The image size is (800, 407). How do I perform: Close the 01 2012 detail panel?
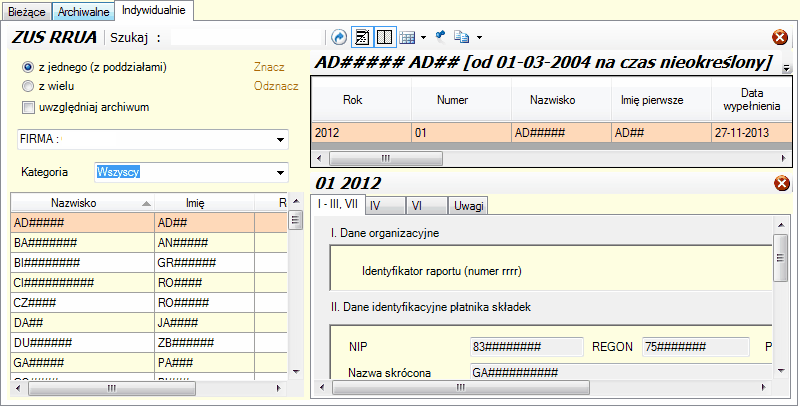tap(782, 183)
